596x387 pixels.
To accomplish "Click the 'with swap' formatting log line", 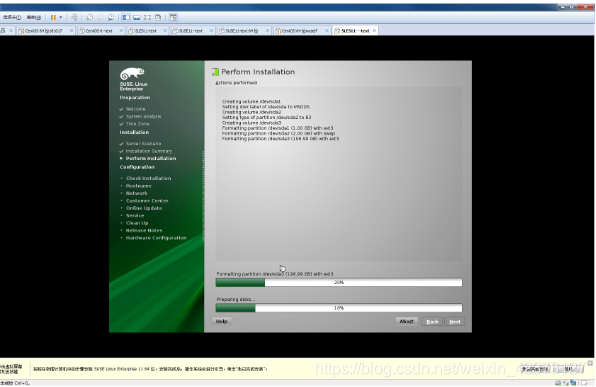I will coord(279,133).
